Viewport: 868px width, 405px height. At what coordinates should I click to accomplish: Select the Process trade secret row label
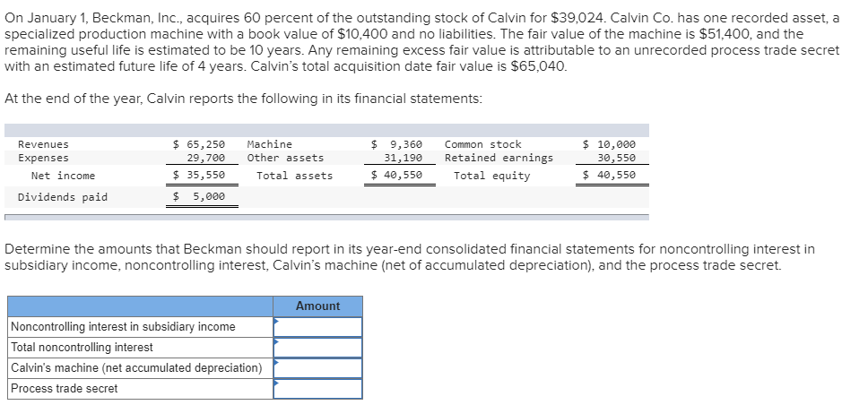(x=65, y=388)
